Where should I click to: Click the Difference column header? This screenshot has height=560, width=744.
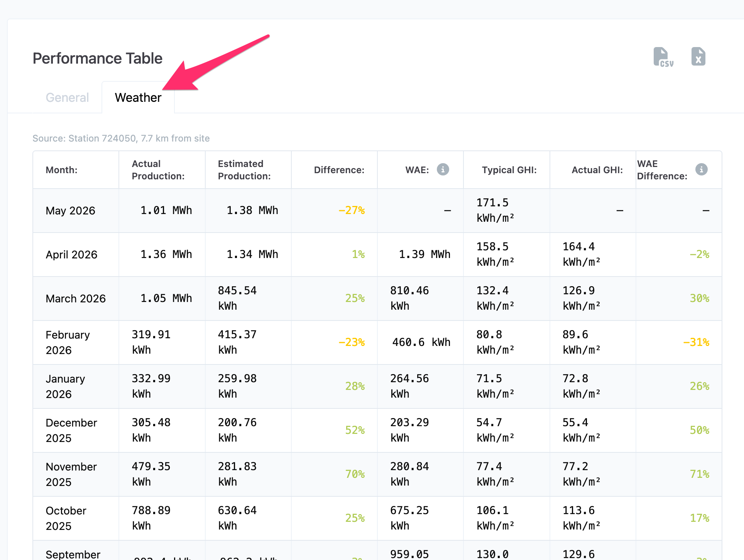[x=339, y=170]
